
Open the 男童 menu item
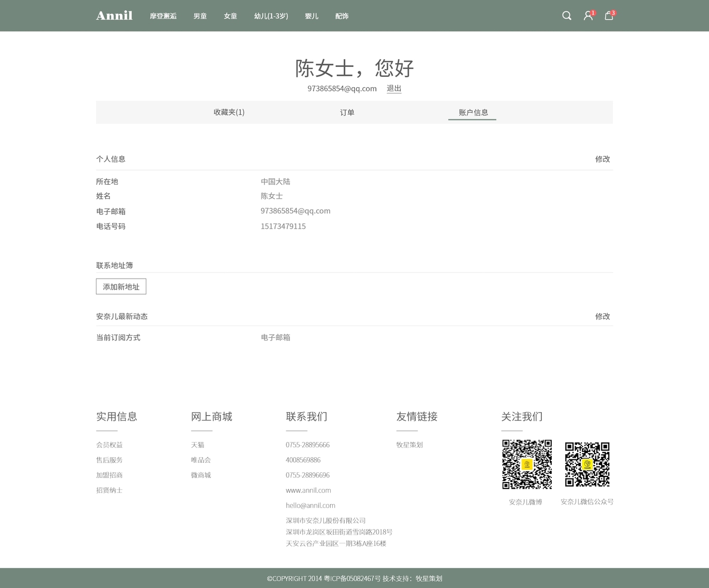(200, 16)
